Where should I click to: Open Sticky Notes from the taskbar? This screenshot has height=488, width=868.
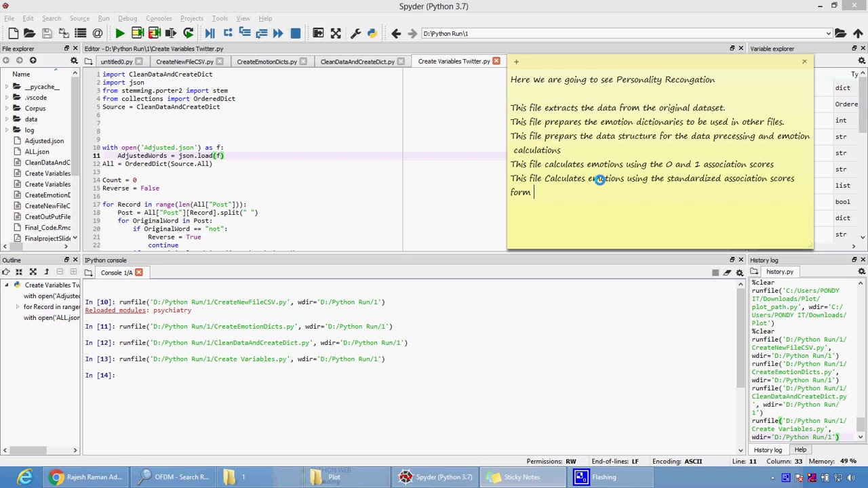515,477
